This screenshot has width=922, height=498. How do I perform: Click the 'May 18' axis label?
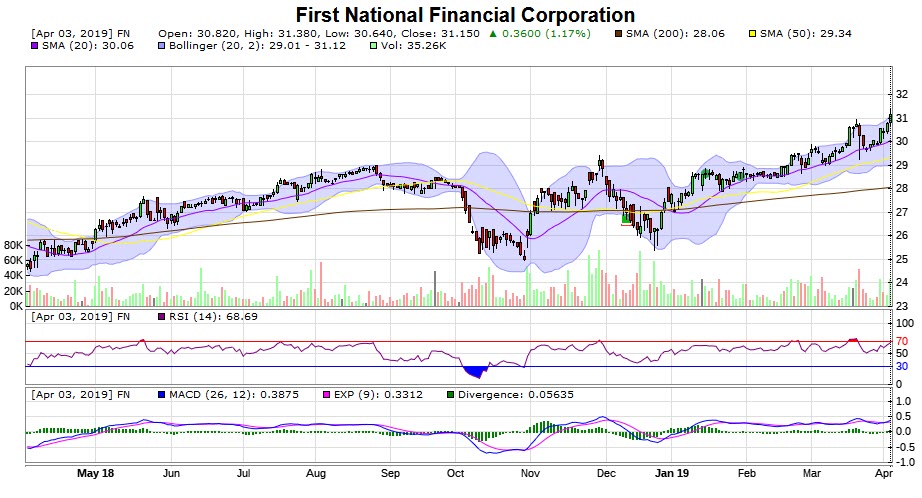click(95, 473)
